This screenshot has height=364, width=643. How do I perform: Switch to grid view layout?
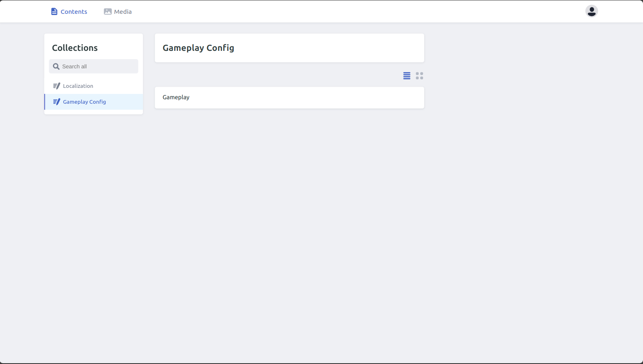419,76
